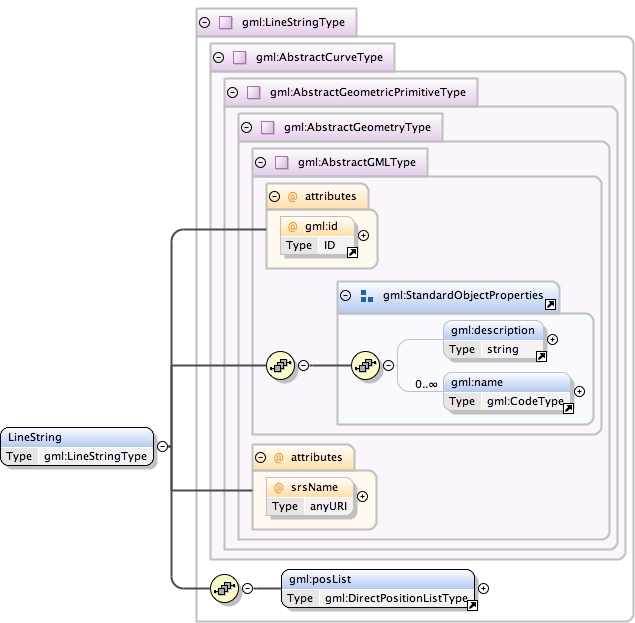Screen dimensions: 635x623
Task: Click the complex type icon of gml:AbstractGeometricPrimitiveType
Action: pyautogui.click(x=254, y=92)
